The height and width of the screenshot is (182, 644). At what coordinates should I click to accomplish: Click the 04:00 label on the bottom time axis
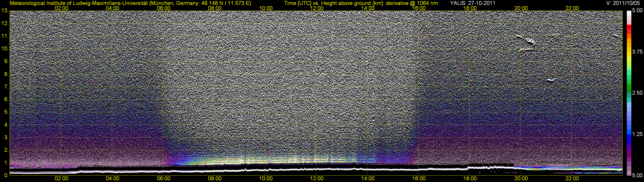112,179
